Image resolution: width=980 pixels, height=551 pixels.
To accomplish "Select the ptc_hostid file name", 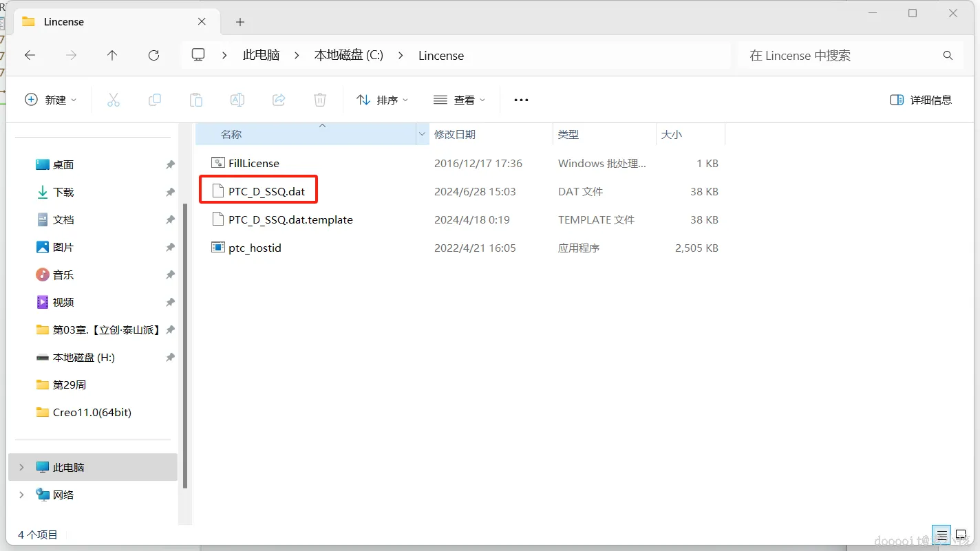I will [255, 248].
